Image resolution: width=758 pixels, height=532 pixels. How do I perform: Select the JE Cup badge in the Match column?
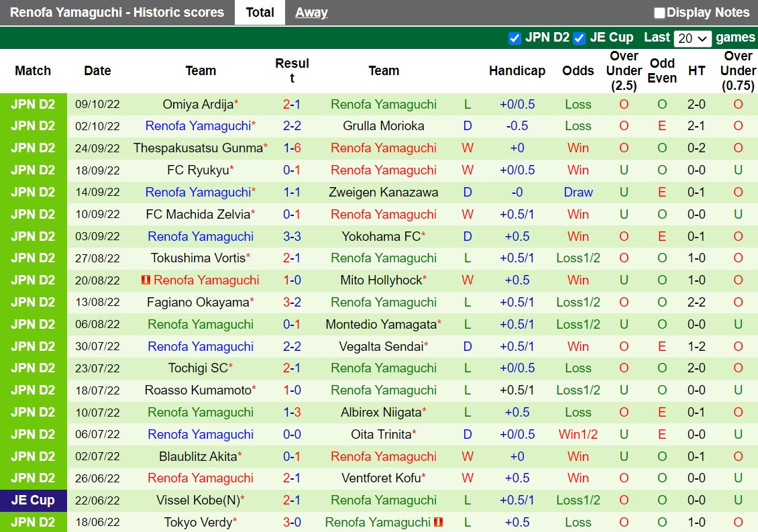(34, 500)
